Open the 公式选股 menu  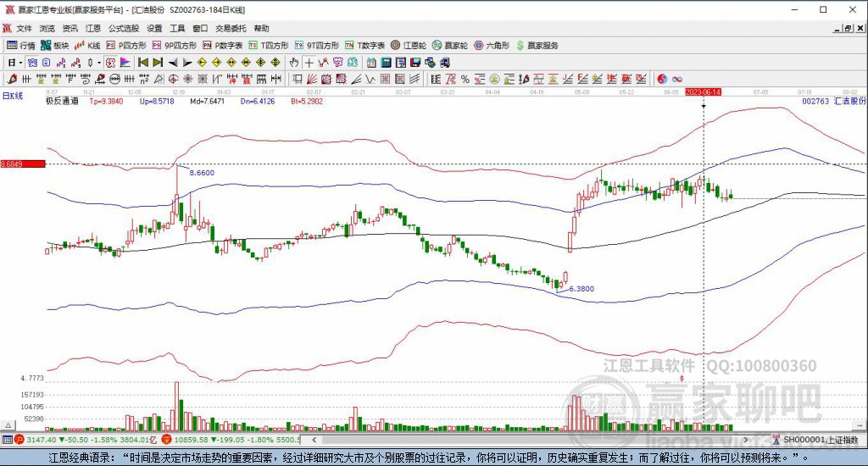(x=124, y=28)
